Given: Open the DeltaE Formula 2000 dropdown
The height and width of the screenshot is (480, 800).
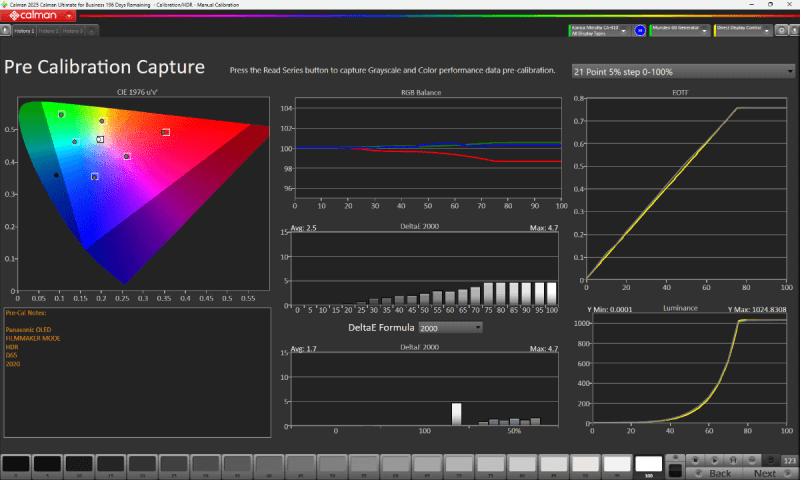Looking at the screenshot, I should point(449,327).
